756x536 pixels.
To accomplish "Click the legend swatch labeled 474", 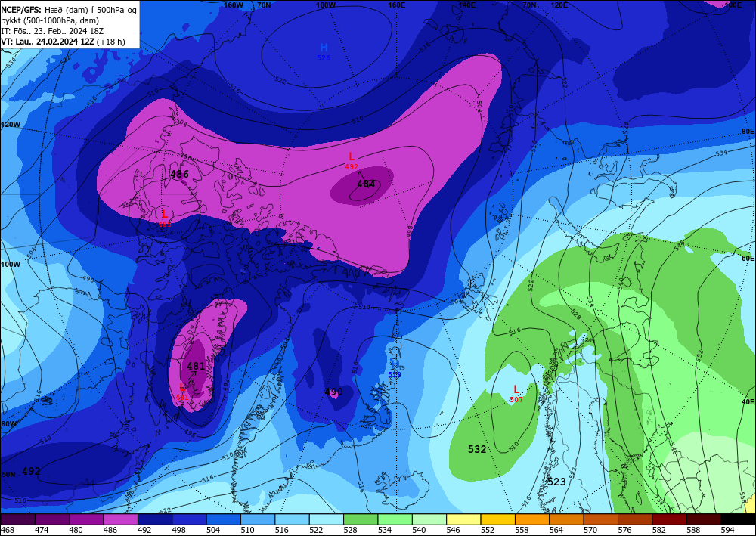I will pos(52,519).
